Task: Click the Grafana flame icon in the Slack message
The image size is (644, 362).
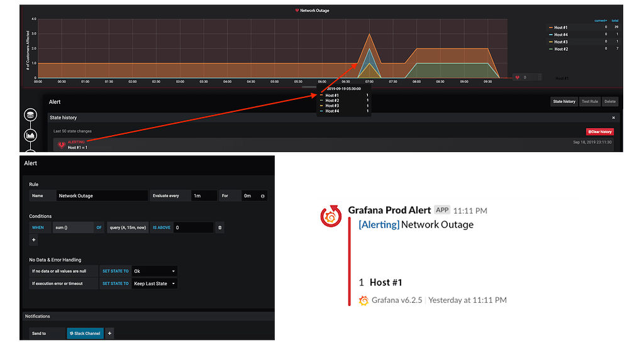Action: 363,300
